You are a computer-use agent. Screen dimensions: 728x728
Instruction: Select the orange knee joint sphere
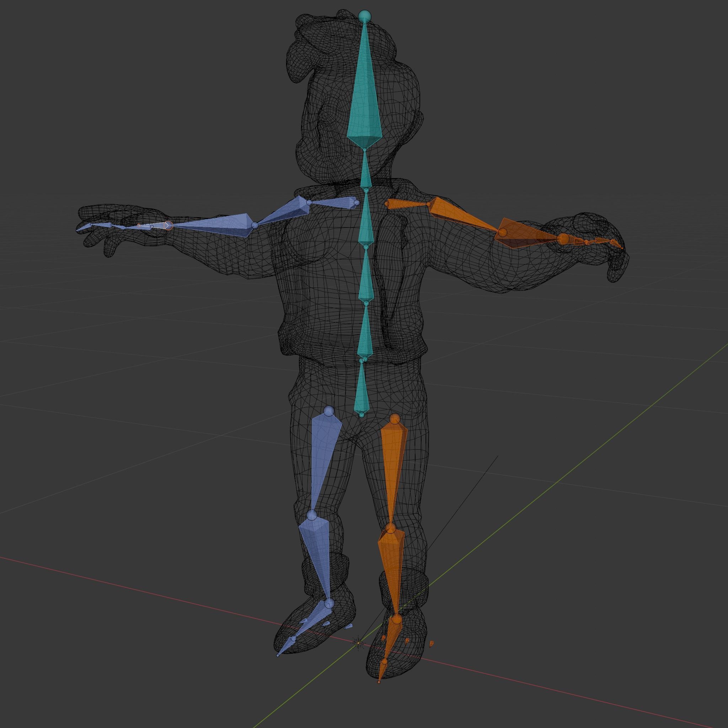coord(391,528)
